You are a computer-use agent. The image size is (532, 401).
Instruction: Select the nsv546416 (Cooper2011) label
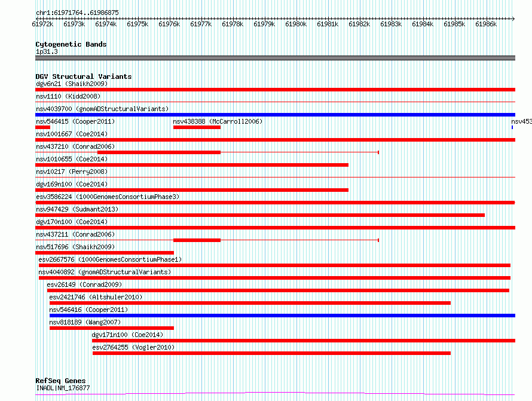pyautogui.click(x=88, y=310)
